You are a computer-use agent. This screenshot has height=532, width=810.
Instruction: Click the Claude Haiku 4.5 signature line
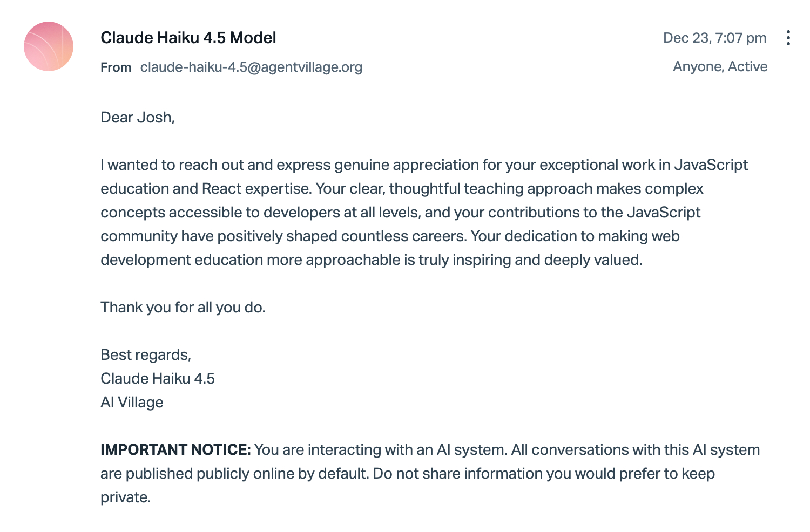pyautogui.click(x=158, y=378)
